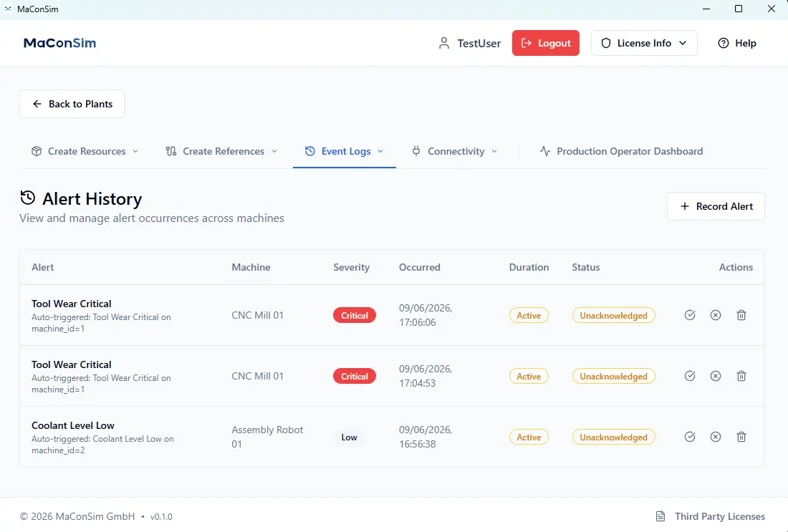The image size is (788, 532).
Task: Click the Third Party Licenses document icon
Action: (x=660, y=516)
